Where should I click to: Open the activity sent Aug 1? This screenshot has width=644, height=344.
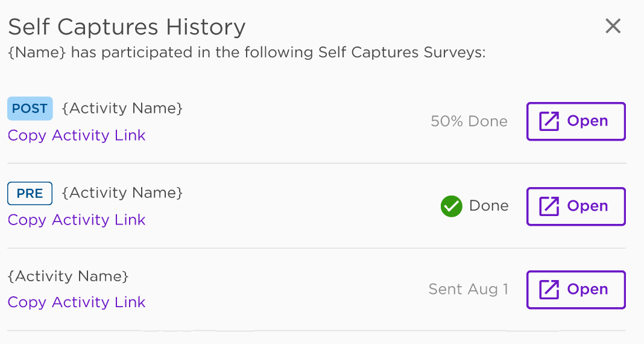[576, 289]
